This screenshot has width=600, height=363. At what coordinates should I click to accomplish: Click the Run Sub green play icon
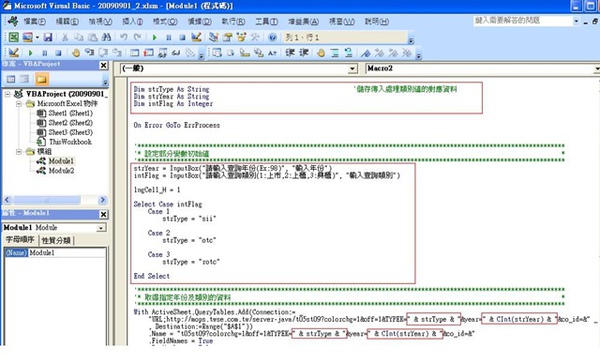pyautogui.click(x=155, y=37)
